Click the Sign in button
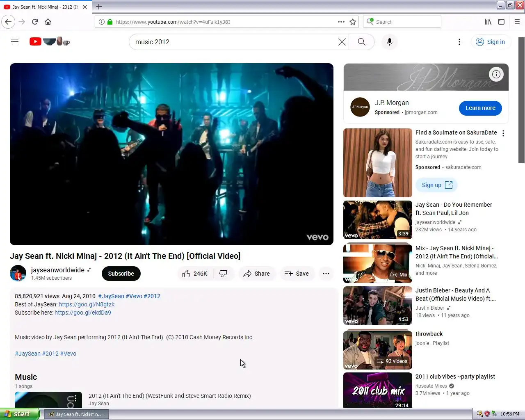 point(490,42)
